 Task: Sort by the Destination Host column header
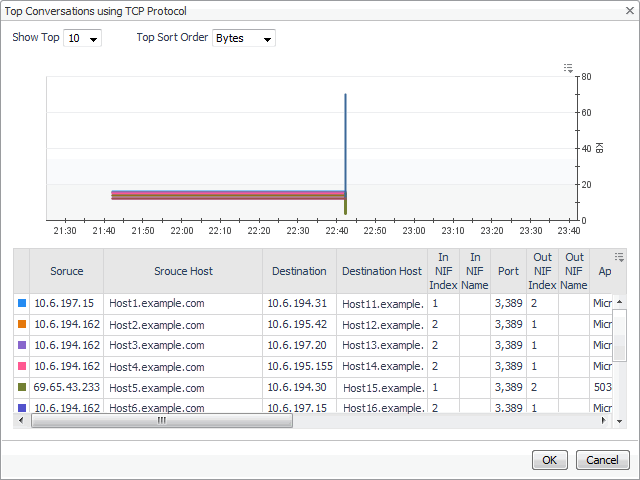[x=382, y=271]
